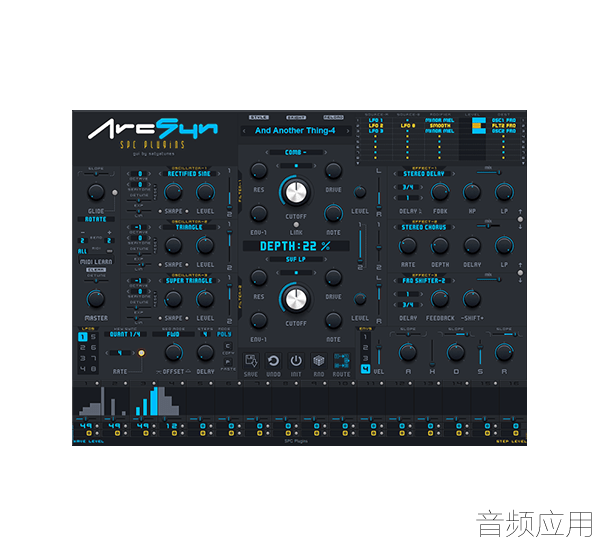This screenshot has height=543, width=600.
Task: Select LFO 1 tab
Action: pos(83,337)
